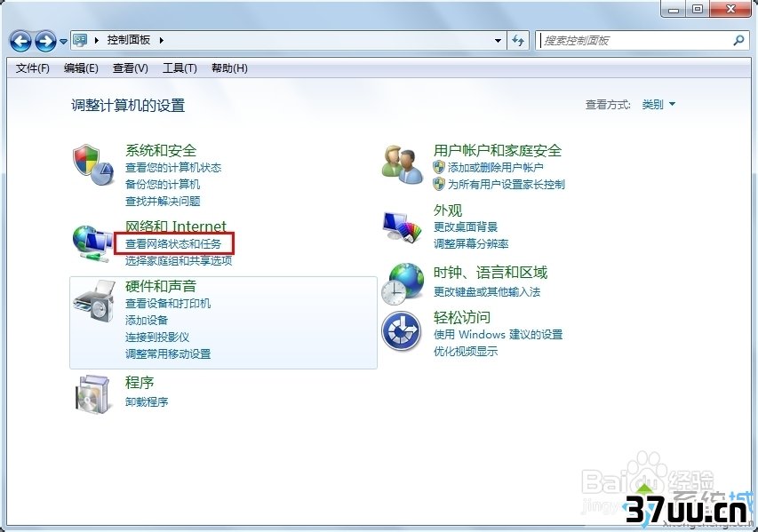This screenshot has height=532, width=758.
Task: Click the refresh arrows icon beside address bar
Action: point(518,41)
